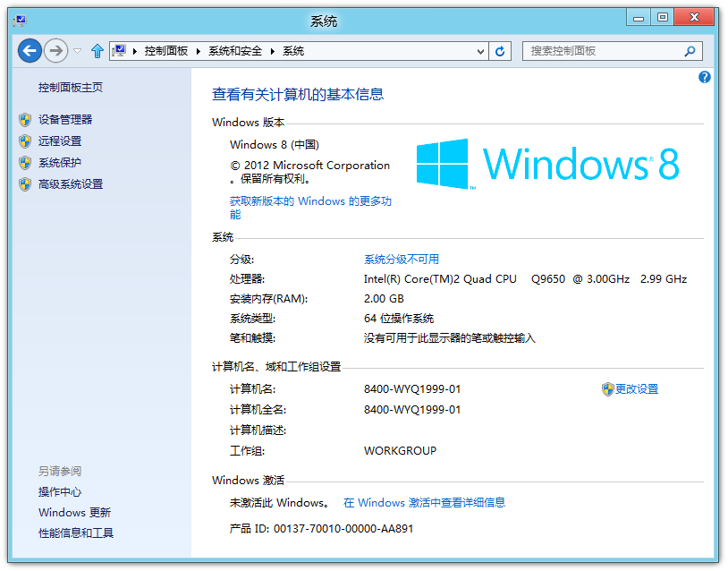The image size is (728, 571).
Task: Click the search magnifier icon
Action: pos(690,51)
